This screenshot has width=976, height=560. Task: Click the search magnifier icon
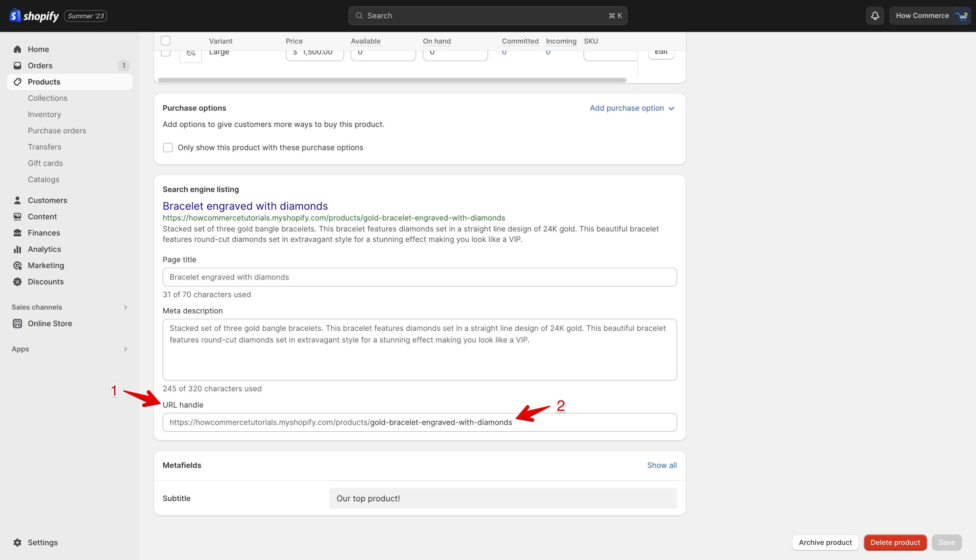point(359,16)
